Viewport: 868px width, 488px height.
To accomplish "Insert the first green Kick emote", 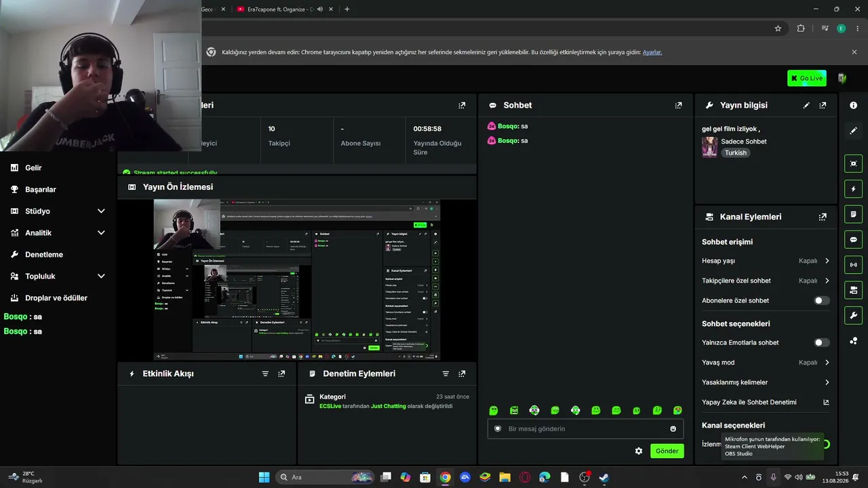I will click(494, 410).
